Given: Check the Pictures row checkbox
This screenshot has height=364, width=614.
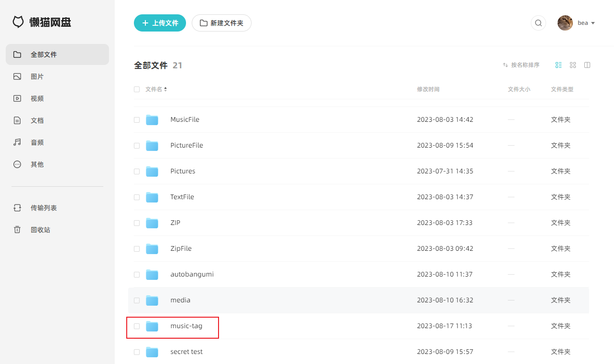Looking at the screenshot, I should point(137,171).
